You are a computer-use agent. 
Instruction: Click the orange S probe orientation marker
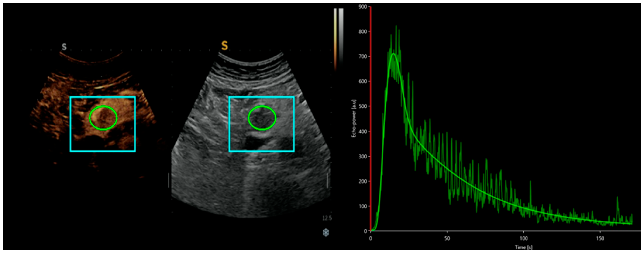pyautogui.click(x=224, y=46)
